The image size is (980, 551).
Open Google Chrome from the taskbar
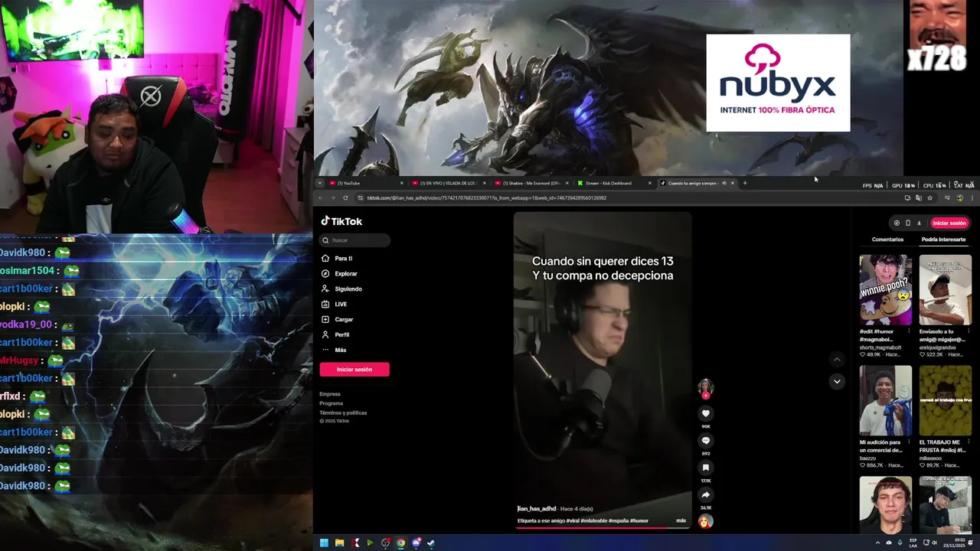[x=400, y=543]
